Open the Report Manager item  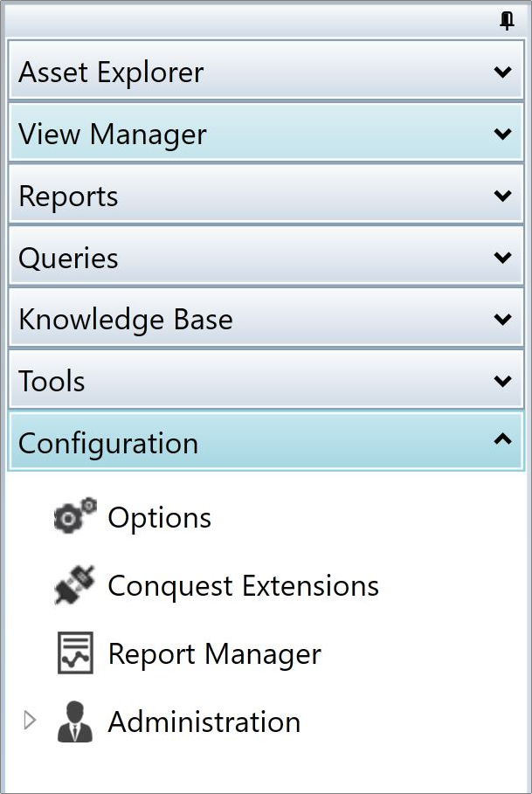(215, 653)
